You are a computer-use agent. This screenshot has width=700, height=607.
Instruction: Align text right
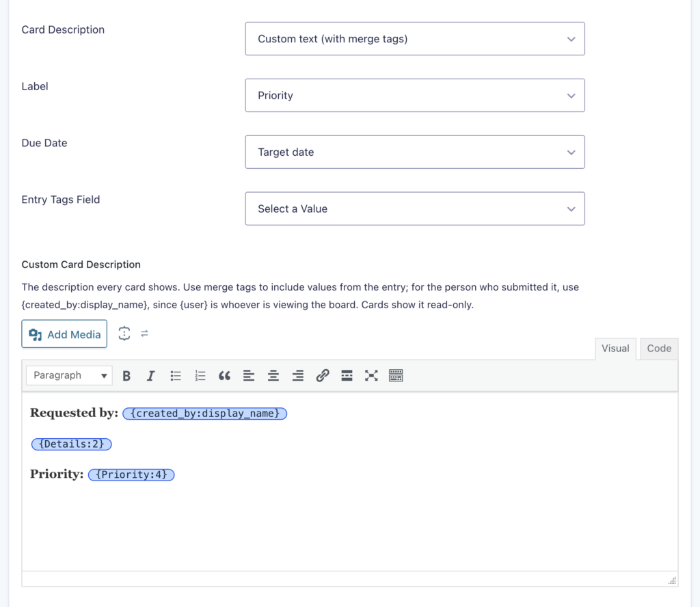click(298, 376)
